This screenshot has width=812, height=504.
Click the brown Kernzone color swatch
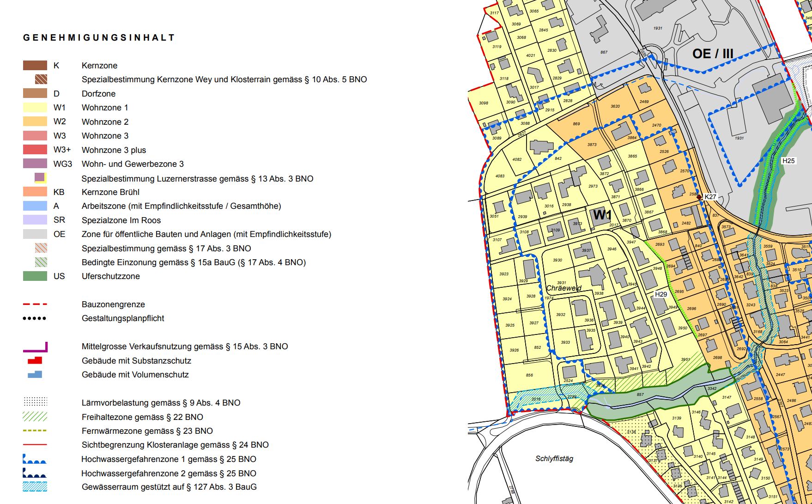[x=35, y=65]
